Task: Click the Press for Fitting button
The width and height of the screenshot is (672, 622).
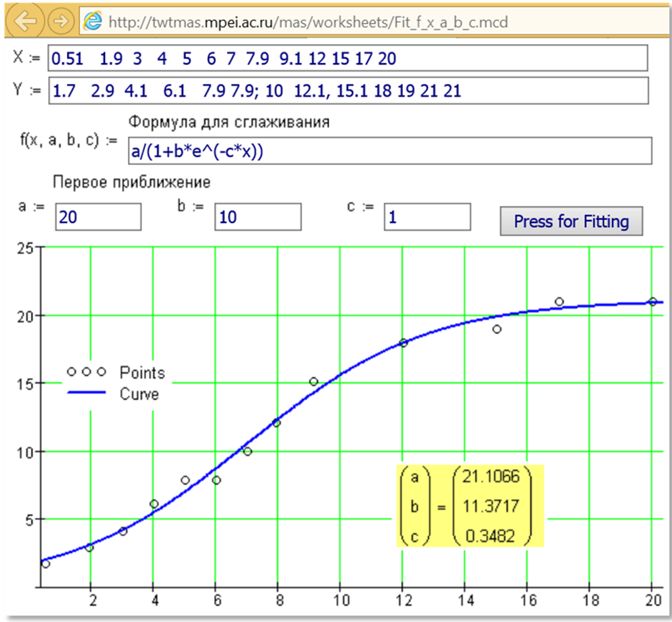Action: click(572, 221)
